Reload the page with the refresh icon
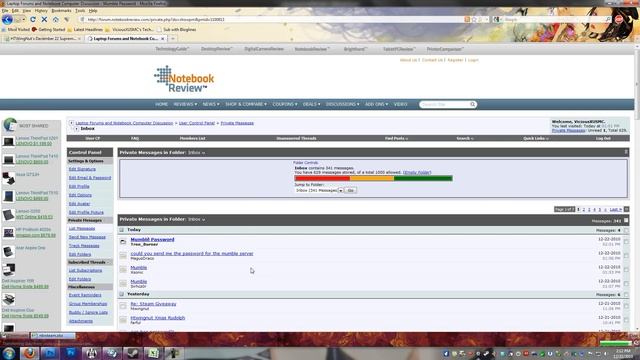 (x=33, y=20)
